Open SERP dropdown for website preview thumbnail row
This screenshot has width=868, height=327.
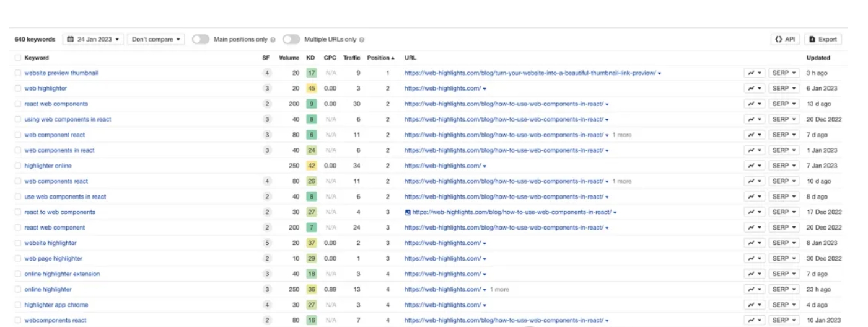click(784, 73)
